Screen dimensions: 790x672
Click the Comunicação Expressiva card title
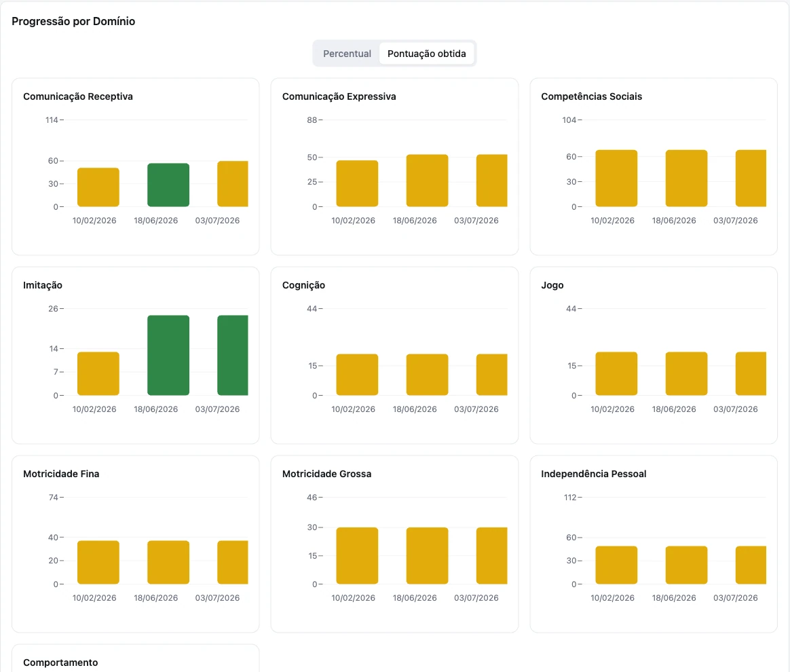pyautogui.click(x=339, y=96)
